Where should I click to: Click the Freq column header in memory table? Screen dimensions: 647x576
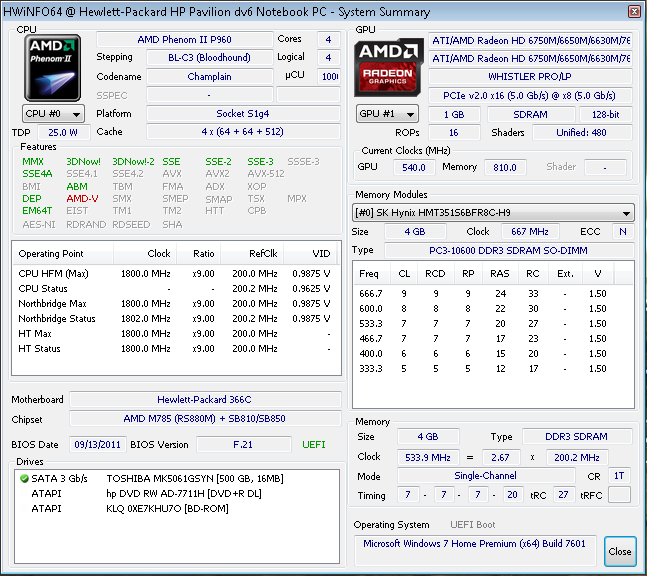coord(371,274)
